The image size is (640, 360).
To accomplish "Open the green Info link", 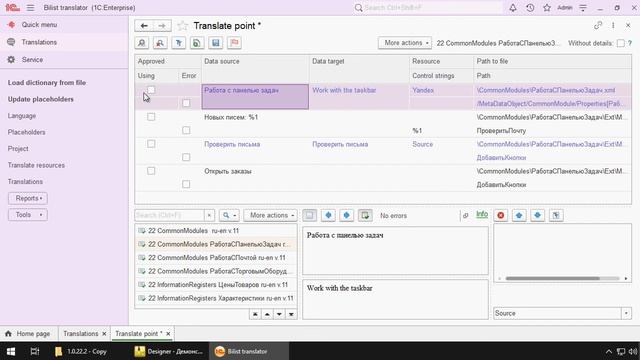I will [482, 215].
